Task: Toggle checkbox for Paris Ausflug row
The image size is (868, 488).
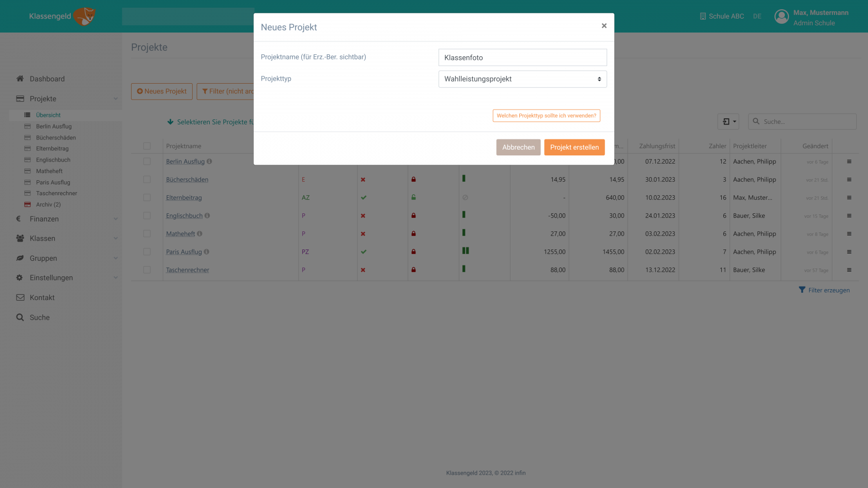Action: pos(147,252)
